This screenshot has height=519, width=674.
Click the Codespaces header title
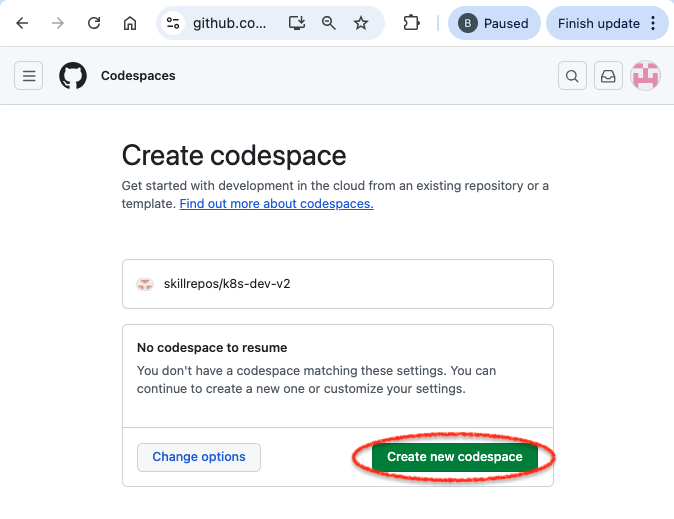(x=138, y=76)
